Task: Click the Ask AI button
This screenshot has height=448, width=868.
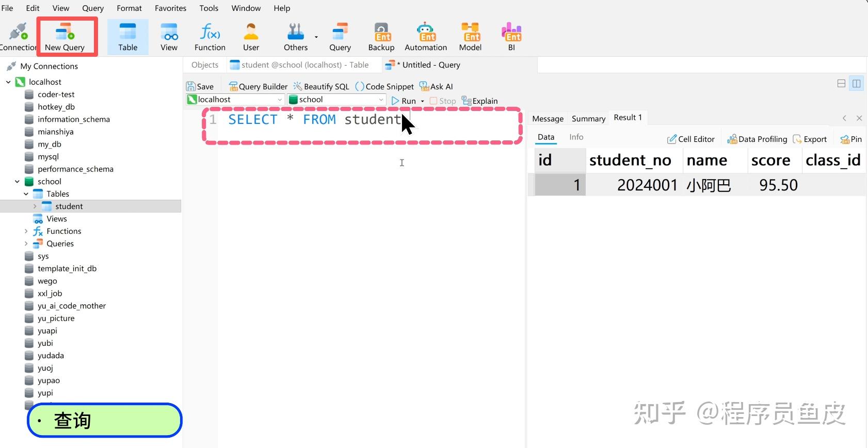Action: click(436, 87)
